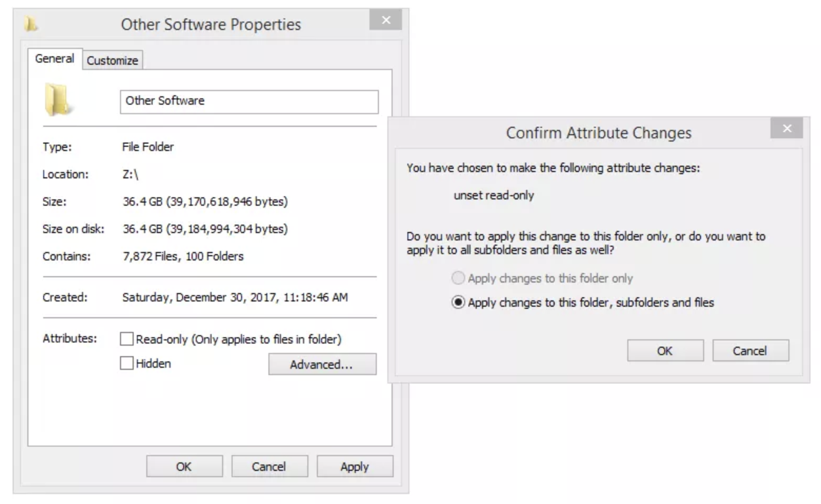Click the folder name field 'Other Software'
This screenshot has width=821, height=504.
point(249,102)
